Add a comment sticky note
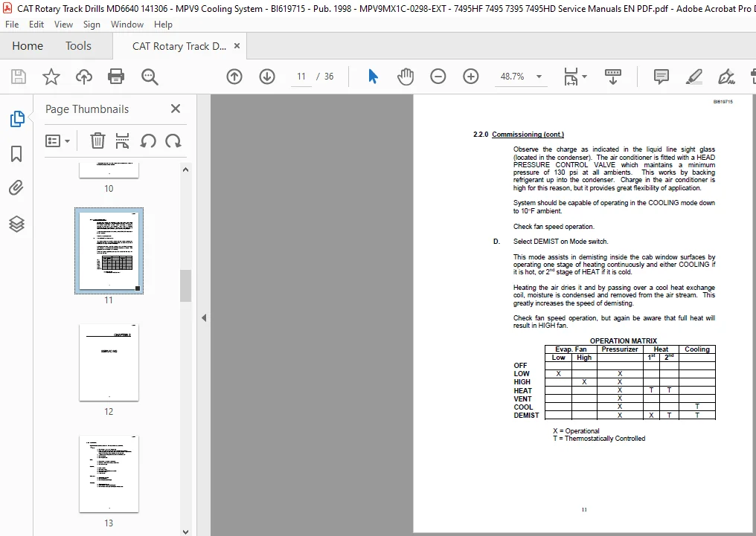Screen dimensions: 756x536 point(661,77)
